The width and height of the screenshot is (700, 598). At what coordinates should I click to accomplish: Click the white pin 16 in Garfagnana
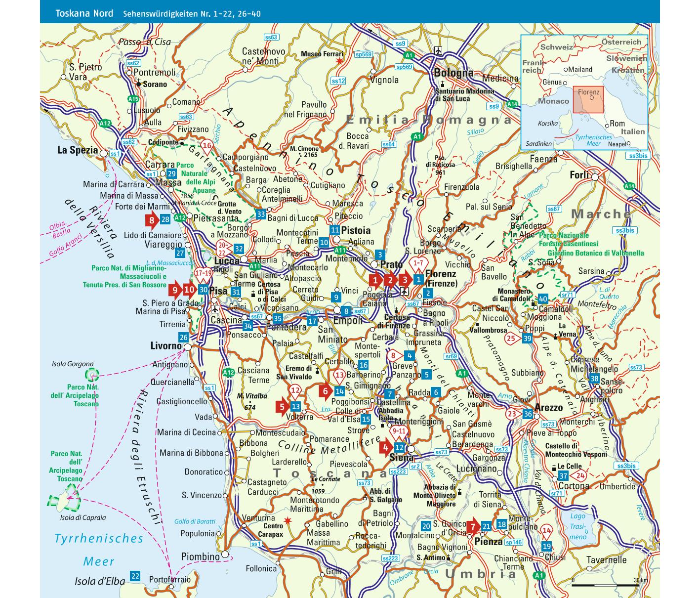[206, 145]
